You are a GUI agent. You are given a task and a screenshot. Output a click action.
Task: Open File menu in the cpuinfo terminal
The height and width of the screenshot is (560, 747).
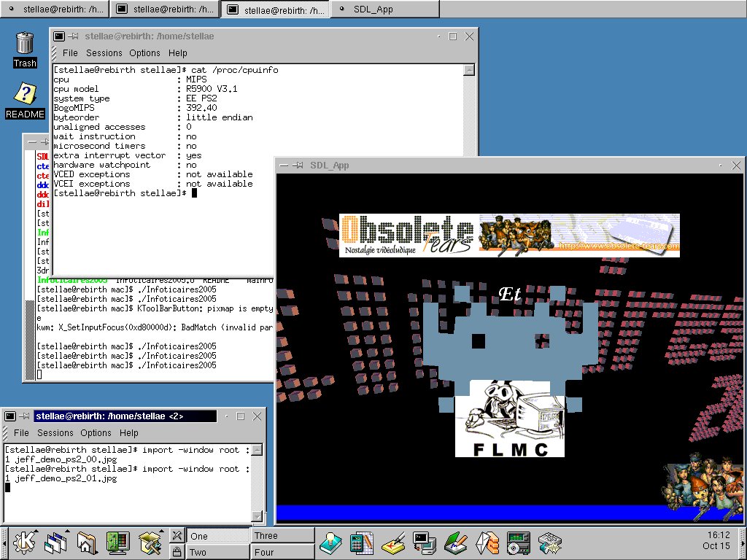tap(70, 52)
